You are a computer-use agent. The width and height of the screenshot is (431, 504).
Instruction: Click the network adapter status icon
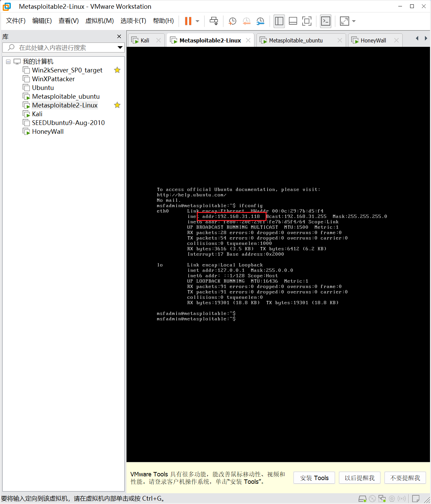(382, 499)
